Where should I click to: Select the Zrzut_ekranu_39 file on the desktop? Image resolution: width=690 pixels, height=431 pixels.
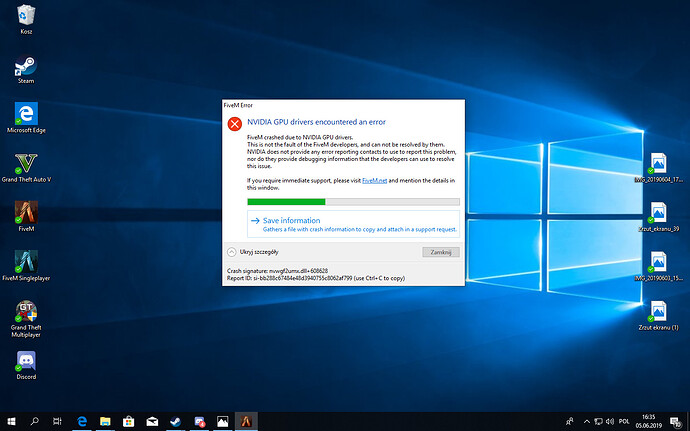(x=658, y=214)
